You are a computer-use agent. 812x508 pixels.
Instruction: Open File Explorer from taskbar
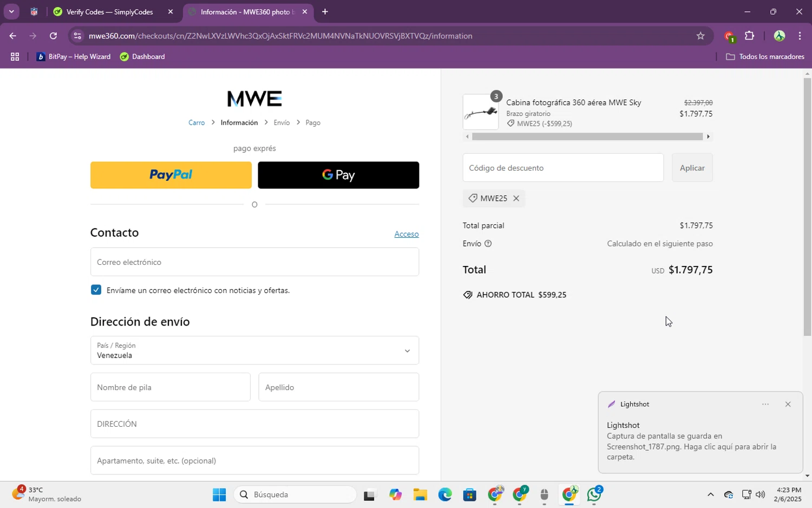(420, 494)
